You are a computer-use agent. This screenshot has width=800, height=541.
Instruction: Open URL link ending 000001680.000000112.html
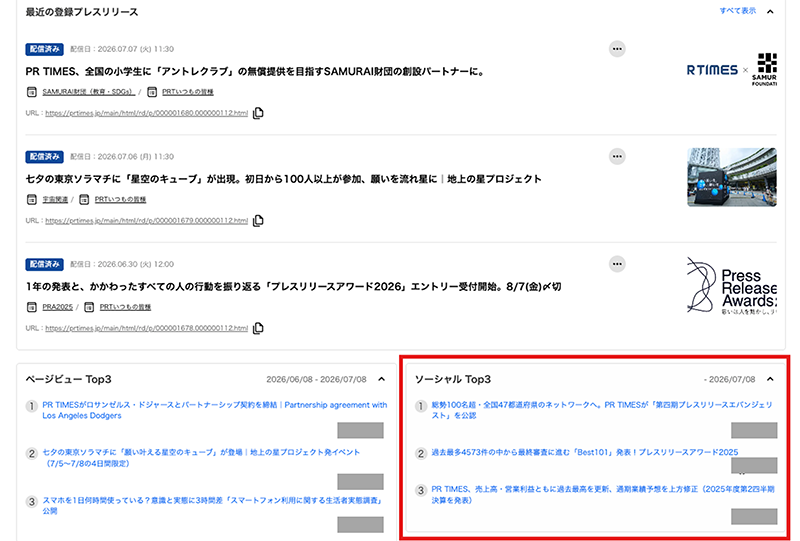click(146, 113)
